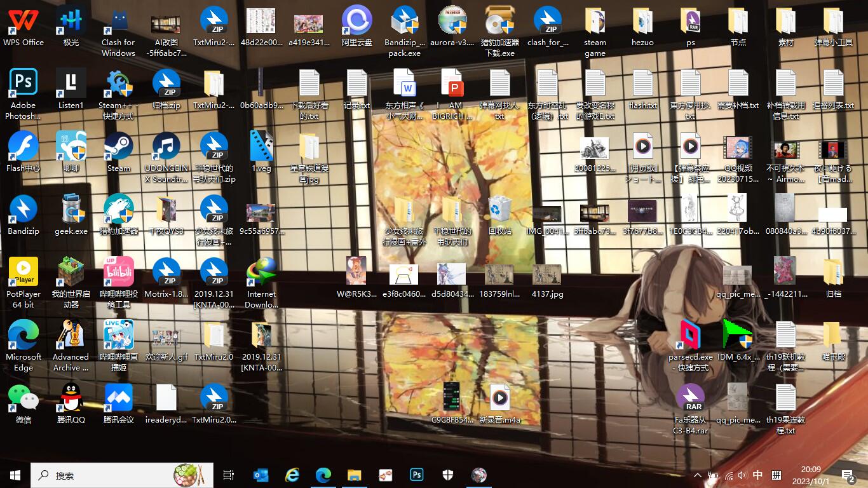This screenshot has width=868, height=488.
Task: Select the 记录.txt text file
Action: 357,84
